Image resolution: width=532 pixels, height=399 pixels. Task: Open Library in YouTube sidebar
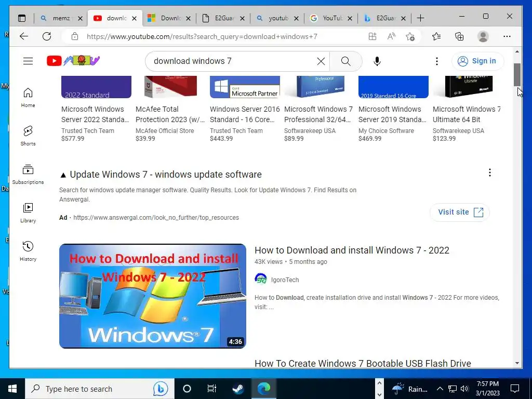[28, 212]
